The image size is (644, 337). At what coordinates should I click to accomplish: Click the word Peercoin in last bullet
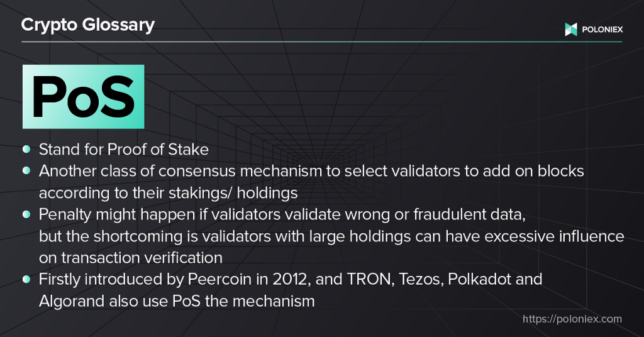click(x=219, y=280)
